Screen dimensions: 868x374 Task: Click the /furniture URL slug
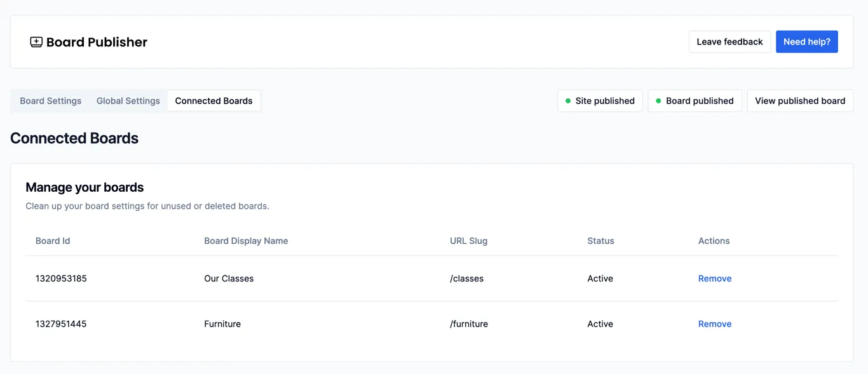click(x=469, y=324)
